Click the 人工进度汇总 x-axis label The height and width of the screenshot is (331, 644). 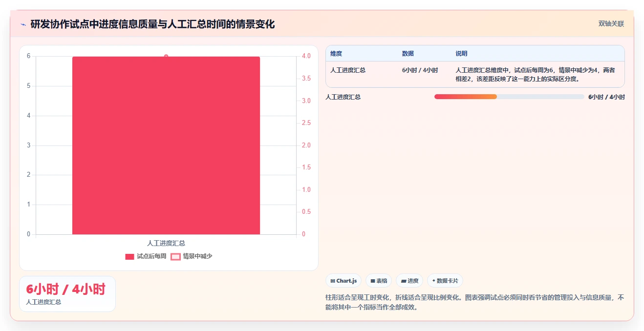(x=166, y=243)
